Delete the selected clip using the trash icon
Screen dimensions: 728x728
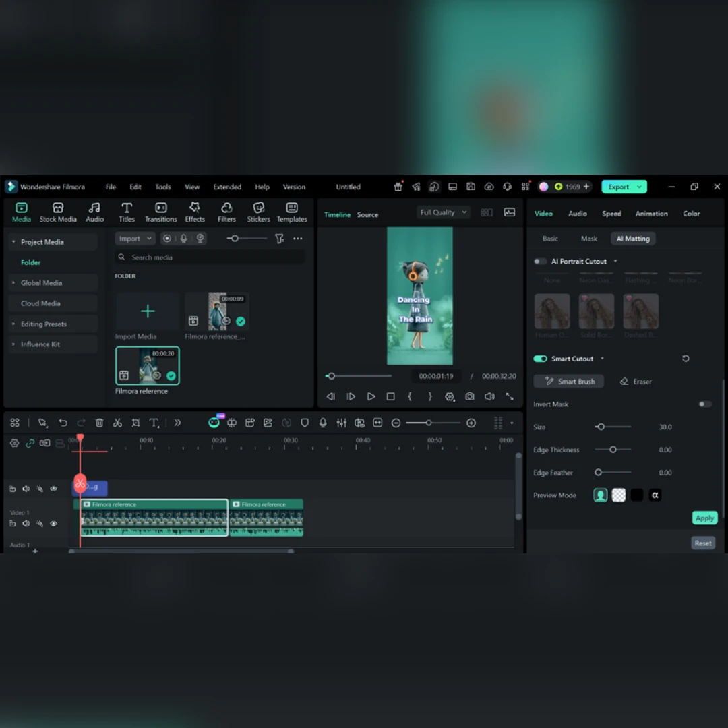[99, 423]
